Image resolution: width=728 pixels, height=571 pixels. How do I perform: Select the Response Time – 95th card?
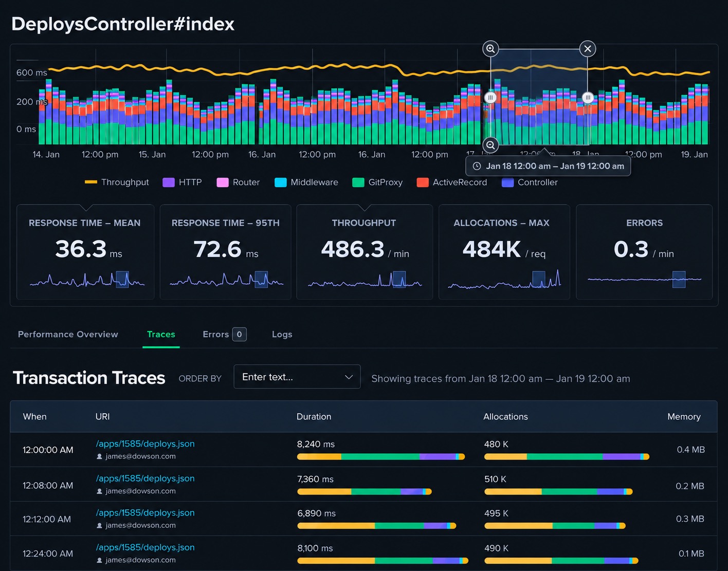pos(225,252)
